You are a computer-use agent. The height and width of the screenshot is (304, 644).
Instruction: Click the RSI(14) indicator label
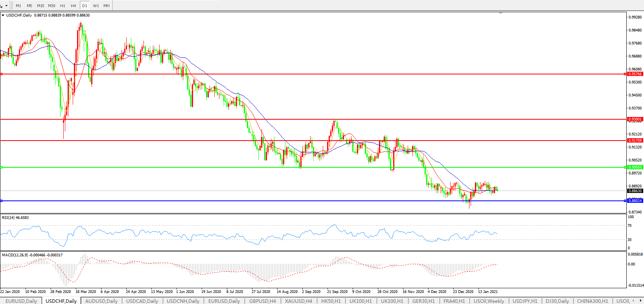[x=15, y=218]
